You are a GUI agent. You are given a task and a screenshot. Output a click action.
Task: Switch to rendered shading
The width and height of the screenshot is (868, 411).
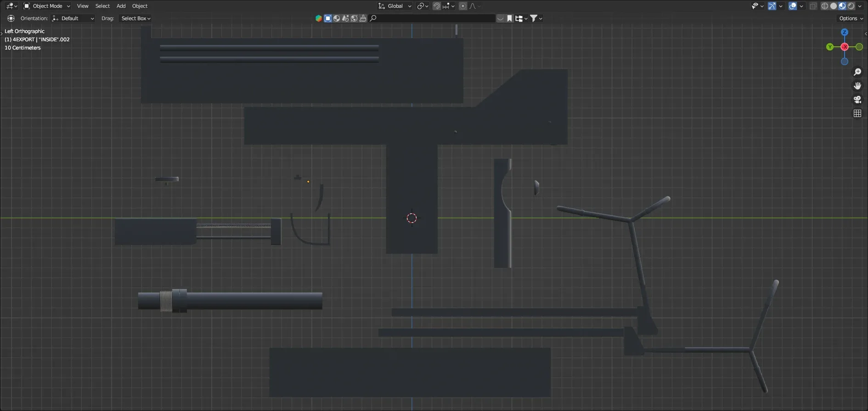tap(851, 6)
